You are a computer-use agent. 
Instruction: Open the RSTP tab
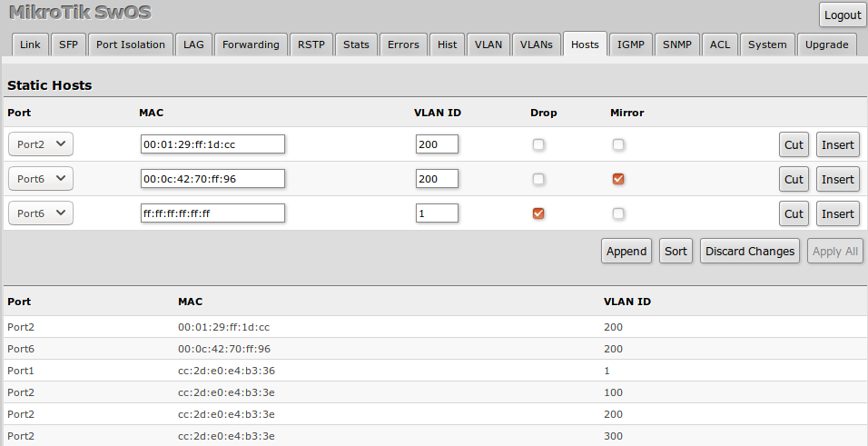311,45
